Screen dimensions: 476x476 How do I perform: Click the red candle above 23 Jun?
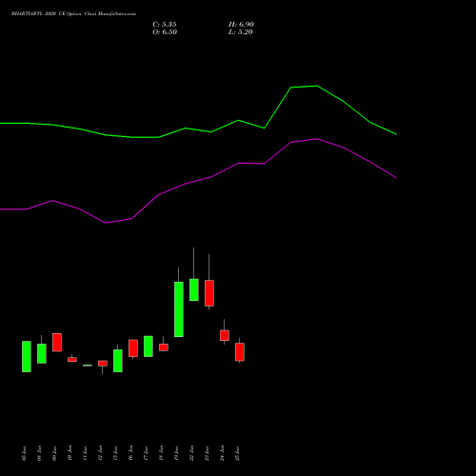tap(209, 293)
